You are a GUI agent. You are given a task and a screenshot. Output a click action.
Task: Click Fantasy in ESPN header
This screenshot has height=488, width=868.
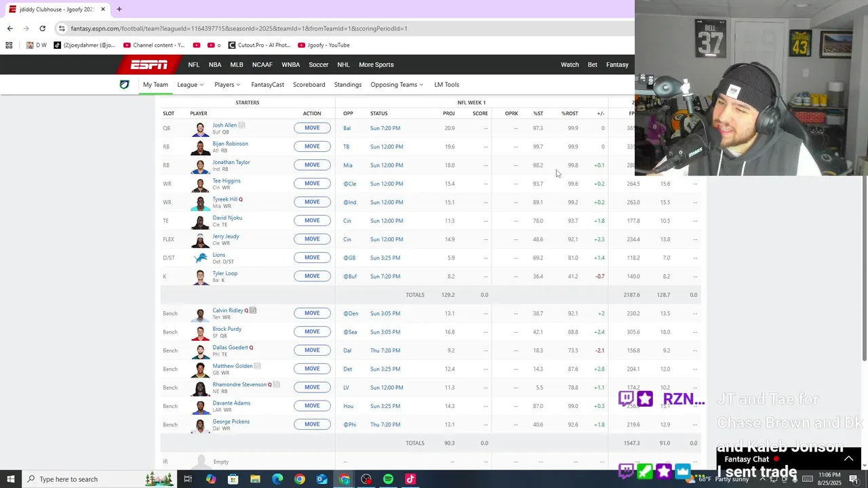click(x=617, y=65)
